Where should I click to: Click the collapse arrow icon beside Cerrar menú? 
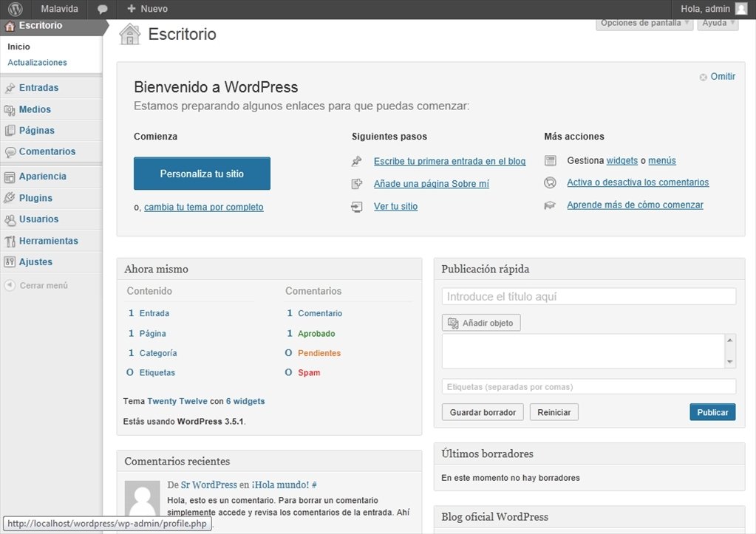pos(10,285)
